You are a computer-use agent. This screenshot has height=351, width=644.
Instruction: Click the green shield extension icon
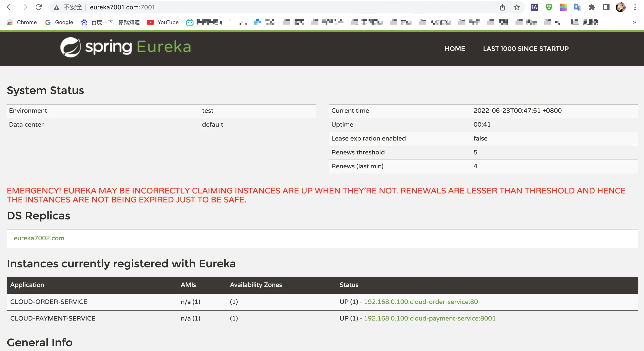click(x=549, y=7)
